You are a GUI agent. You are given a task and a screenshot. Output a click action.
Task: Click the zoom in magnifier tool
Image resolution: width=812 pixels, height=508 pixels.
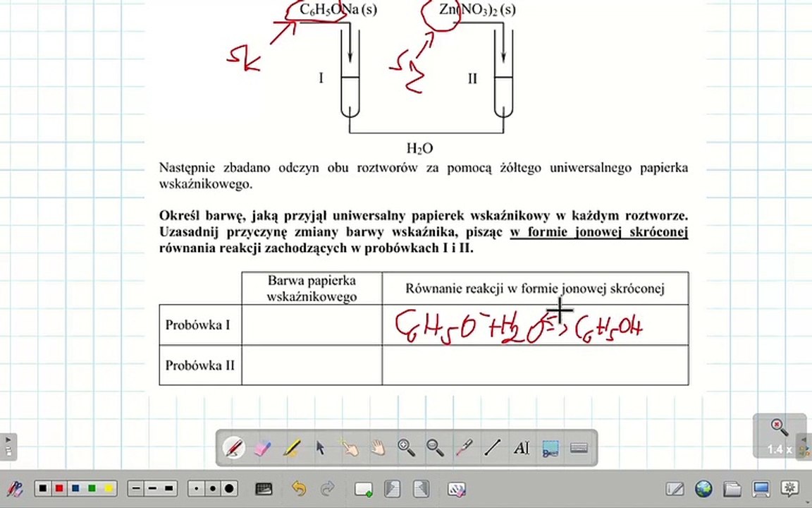407,447
